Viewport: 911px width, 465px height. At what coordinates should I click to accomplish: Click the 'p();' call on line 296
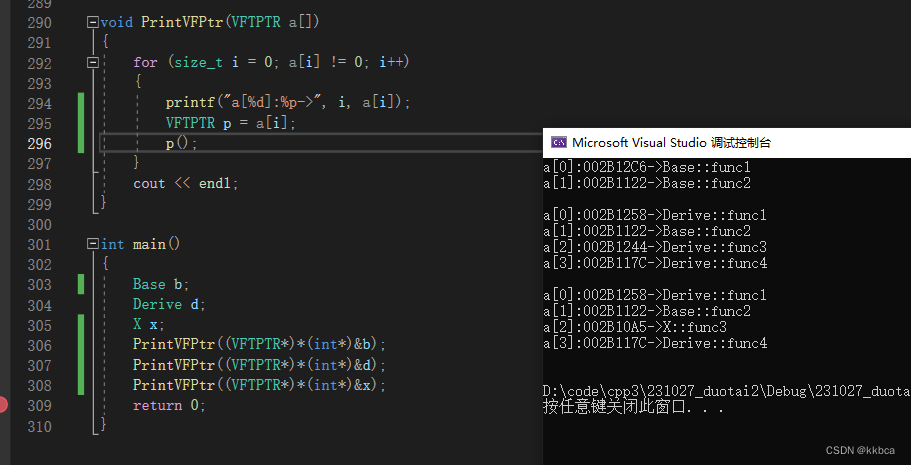pyautogui.click(x=182, y=143)
